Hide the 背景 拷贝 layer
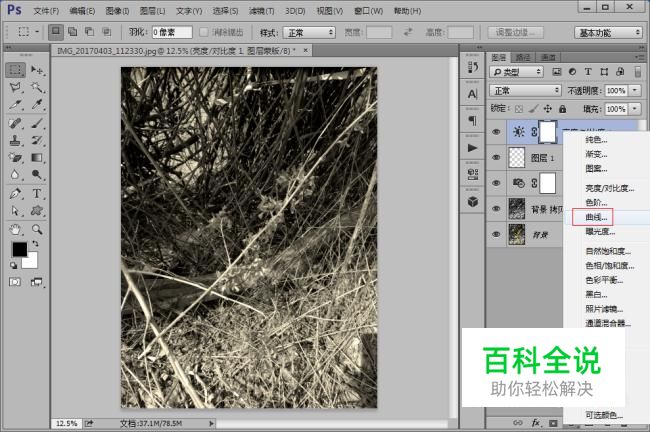Image resolution: width=650 pixels, height=432 pixels. [496, 209]
